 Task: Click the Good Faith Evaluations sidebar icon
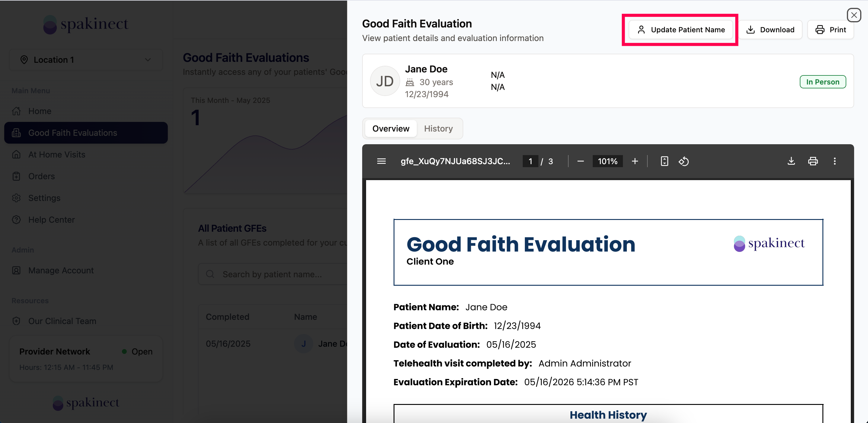pyautogui.click(x=17, y=133)
